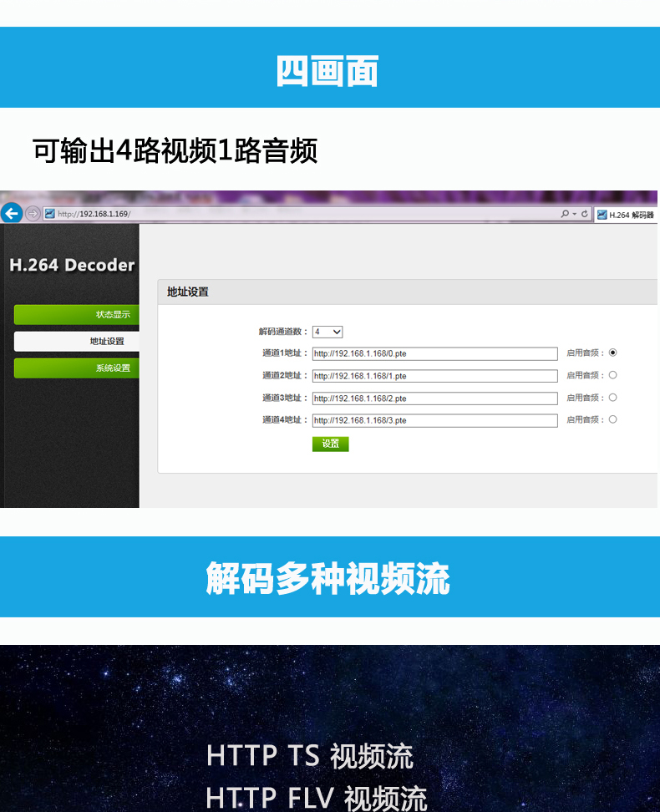Image resolution: width=660 pixels, height=812 pixels.
Task: Click the page favicon left of the URL
Action: (49, 214)
